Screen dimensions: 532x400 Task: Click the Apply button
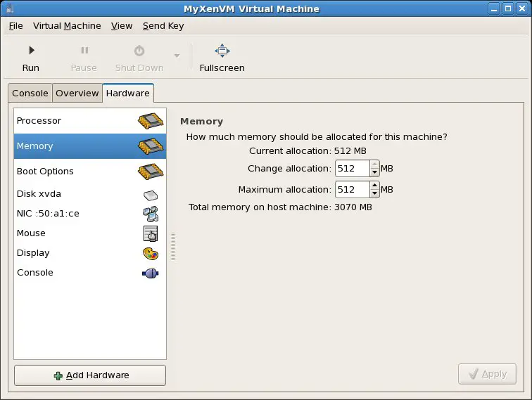click(487, 374)
